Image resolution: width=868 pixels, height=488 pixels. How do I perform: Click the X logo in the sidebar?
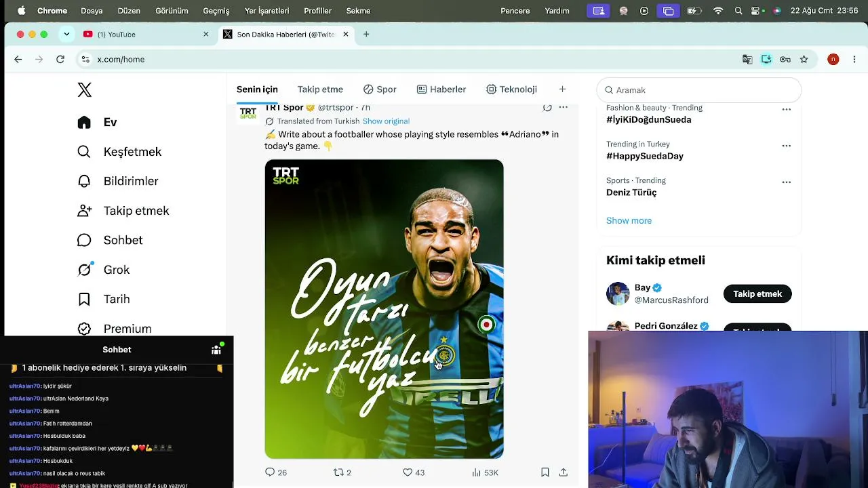pyautogui.click(x=84, y=89)
